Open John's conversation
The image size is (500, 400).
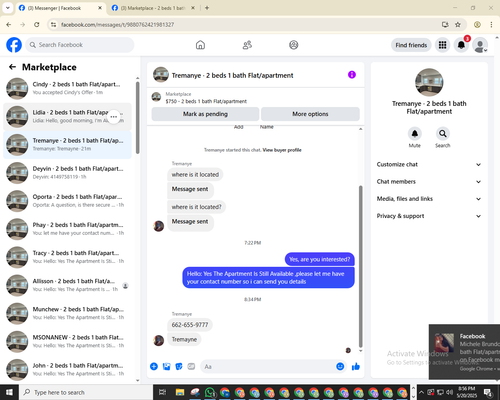click(x=67, y=369)
